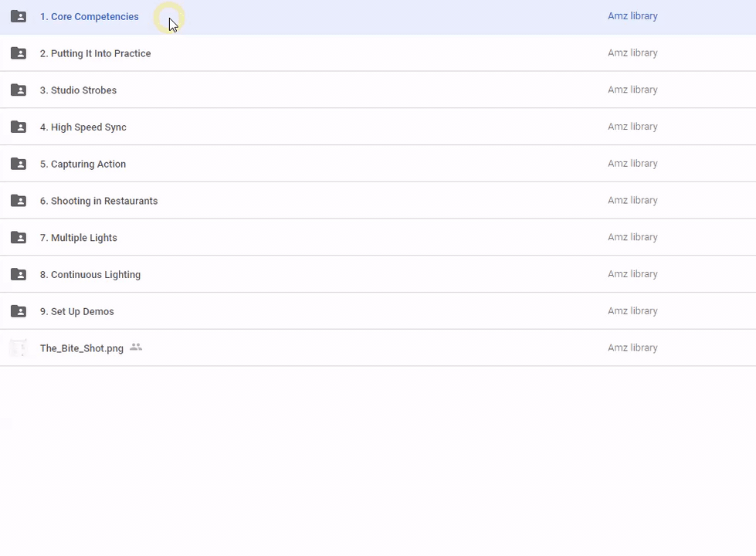Select the The_Bite_Shot.png file name
This screenshot has height=556, width=756.
tap(82, 348)
